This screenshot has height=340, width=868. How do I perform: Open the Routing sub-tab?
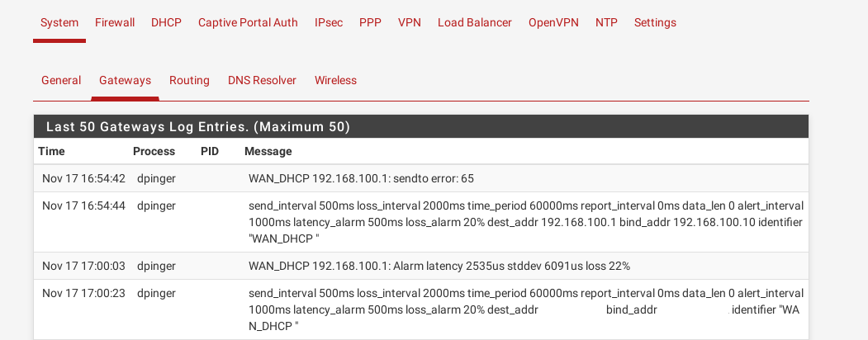click(189, 81)
